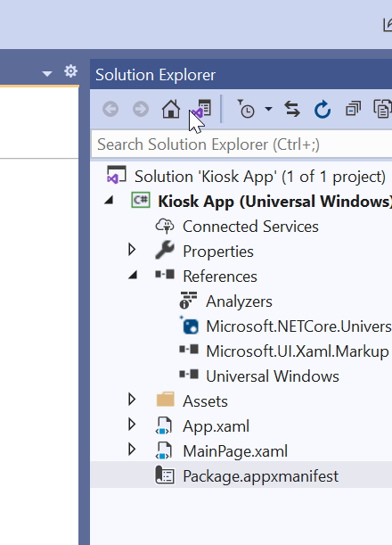Select App.xaml file

click(x=216, y=426)
